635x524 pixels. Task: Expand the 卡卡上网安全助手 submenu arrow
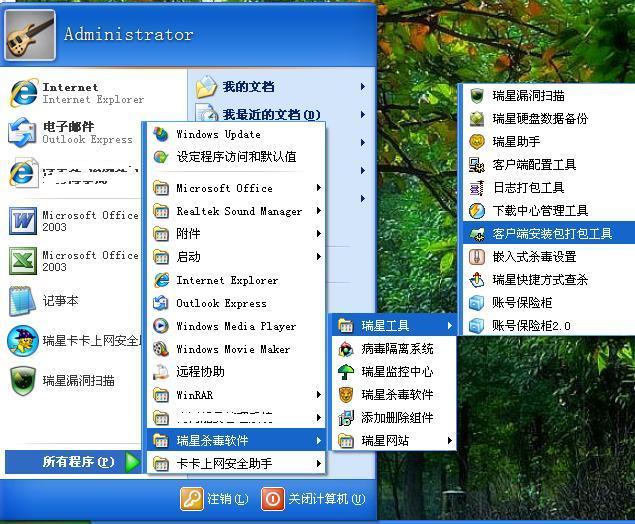tap(319, 463)
